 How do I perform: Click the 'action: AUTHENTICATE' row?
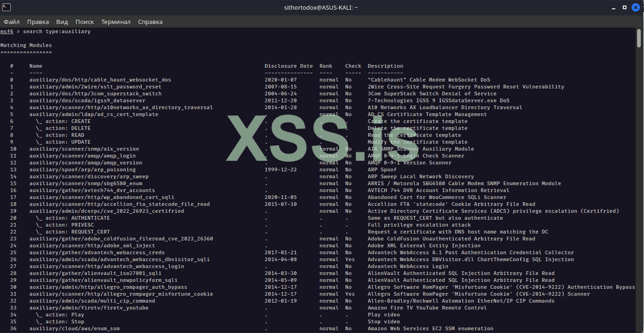pyautogui.click(x=73, y=218)
